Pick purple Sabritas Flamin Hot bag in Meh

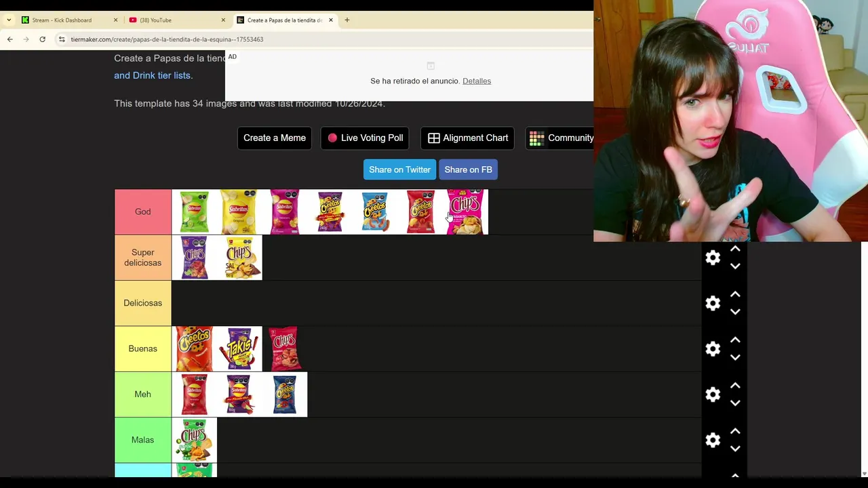[239, 394]
